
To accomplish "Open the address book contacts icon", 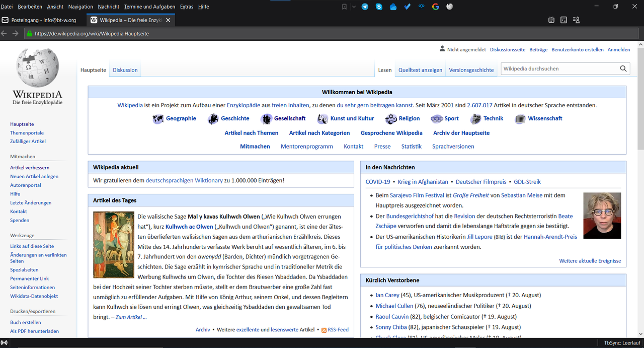I will click(x=576, y=20).
